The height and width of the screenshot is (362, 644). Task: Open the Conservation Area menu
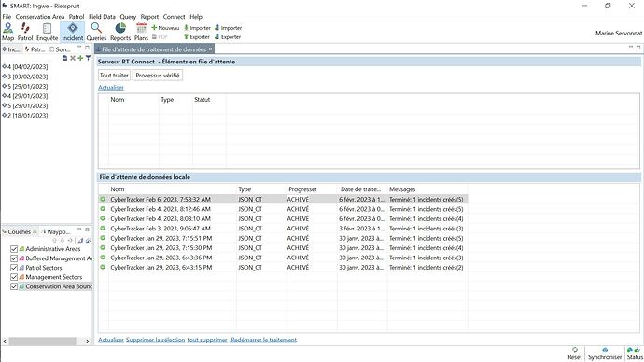click(40, 17)
